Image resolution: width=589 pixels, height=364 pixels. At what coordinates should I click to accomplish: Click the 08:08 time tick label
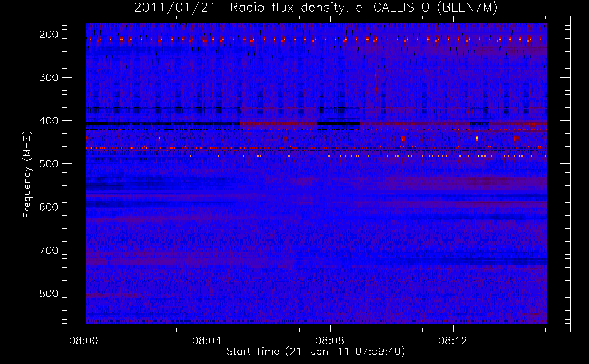(330, 341)
